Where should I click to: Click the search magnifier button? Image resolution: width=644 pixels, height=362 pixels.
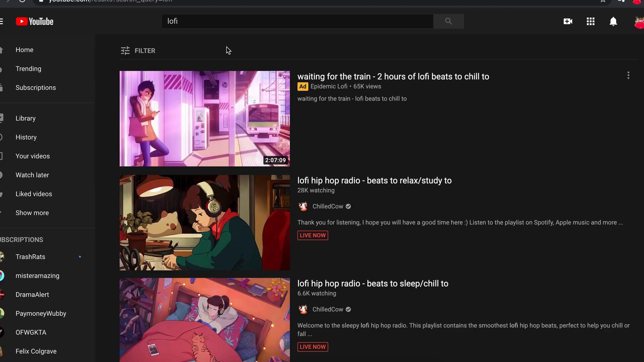point(448,21)
